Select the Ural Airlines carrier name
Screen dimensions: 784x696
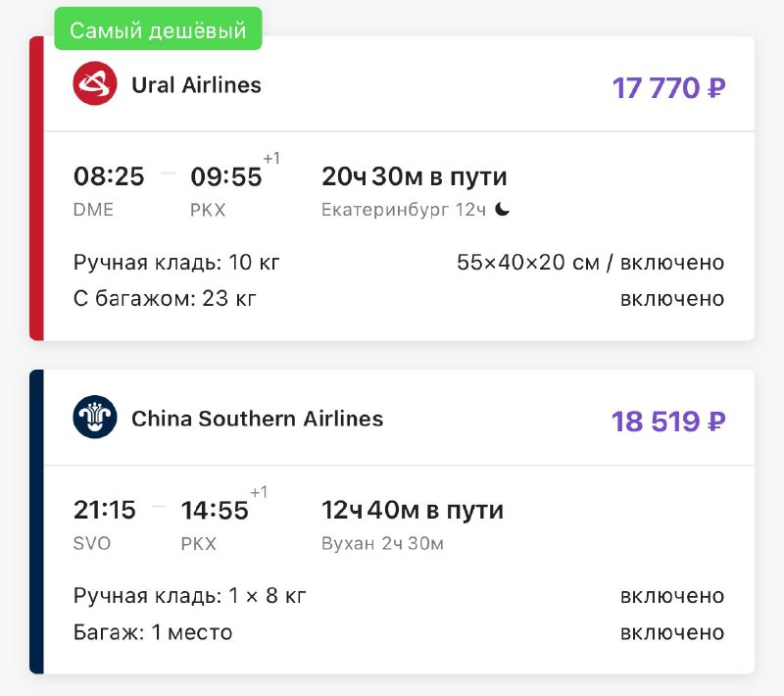coord(196,85)
